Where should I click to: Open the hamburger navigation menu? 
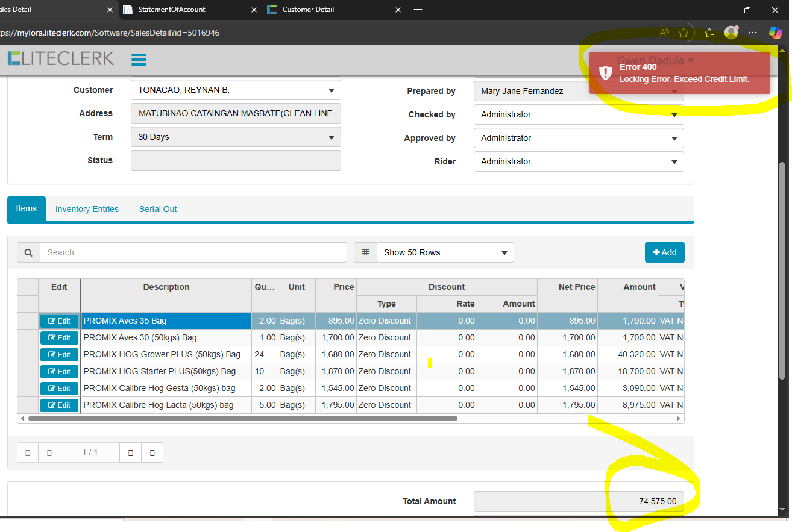[x=139, y=60]
